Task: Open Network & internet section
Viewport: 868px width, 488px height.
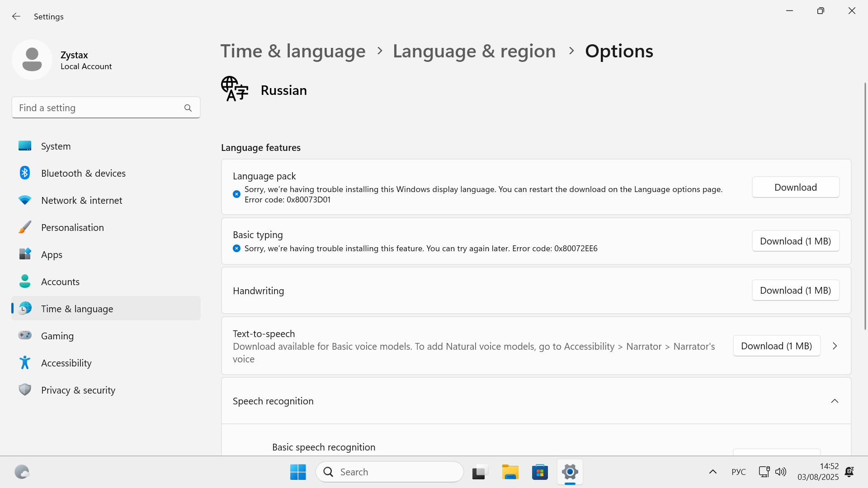Action: pyautogui.click(x=81, y=200)
